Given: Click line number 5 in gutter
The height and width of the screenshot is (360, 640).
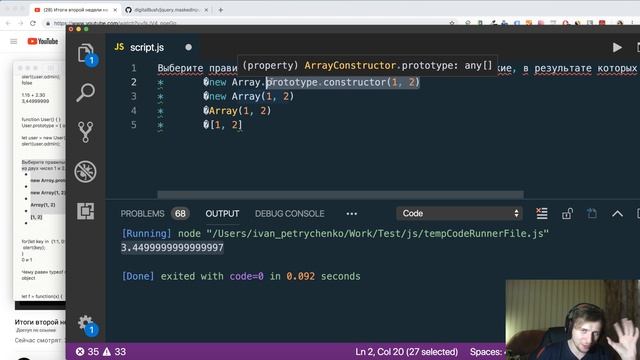Looking at the screenshot, I should click(133, 125).
